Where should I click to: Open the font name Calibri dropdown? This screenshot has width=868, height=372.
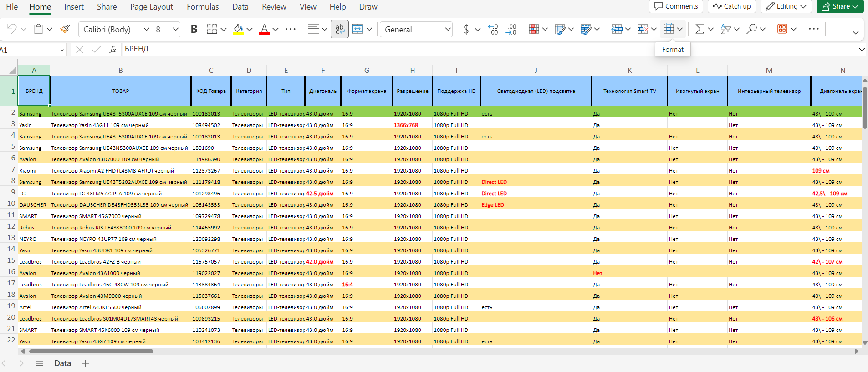coord(147,29)
